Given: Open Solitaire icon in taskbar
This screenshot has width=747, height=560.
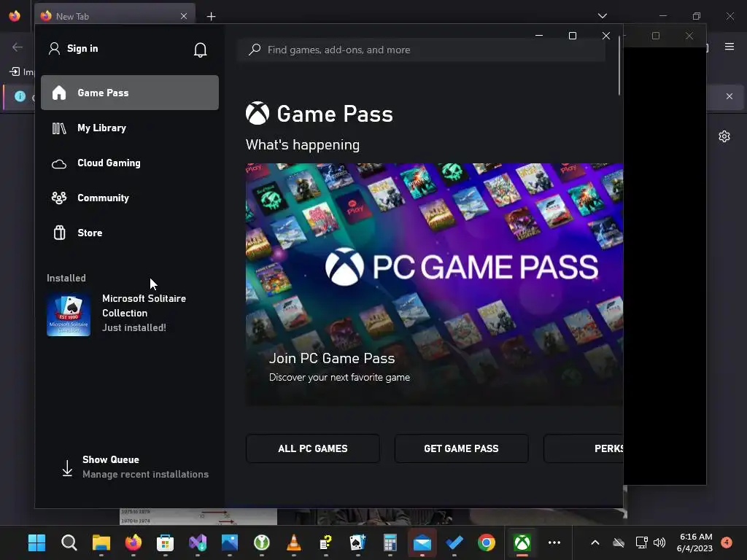Looking at the screenshot, I should [x=357, y=542].
